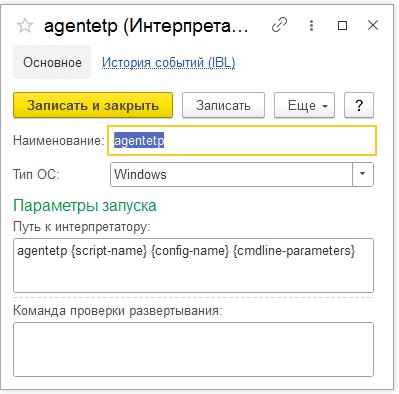Click the Команда проверки развертывания text area

pyautogui.click(x=193, y=349)
